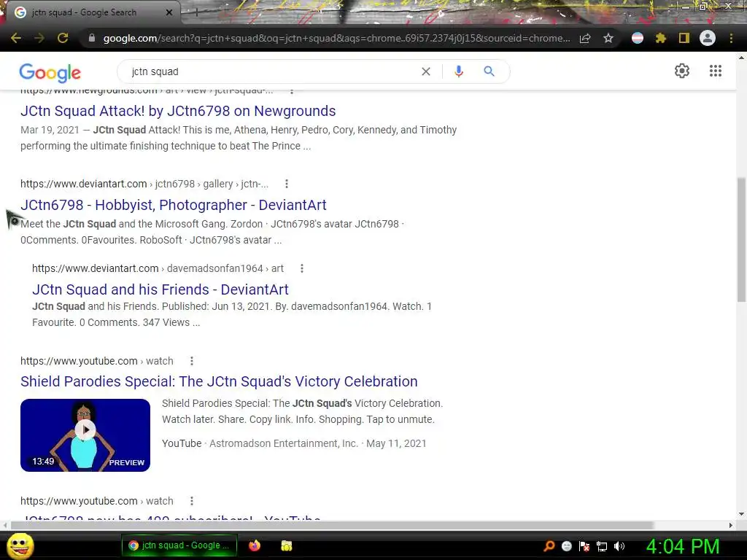Open the smiley face start button
The height and width of the screenshot is (560, 747).
(20, 545)
